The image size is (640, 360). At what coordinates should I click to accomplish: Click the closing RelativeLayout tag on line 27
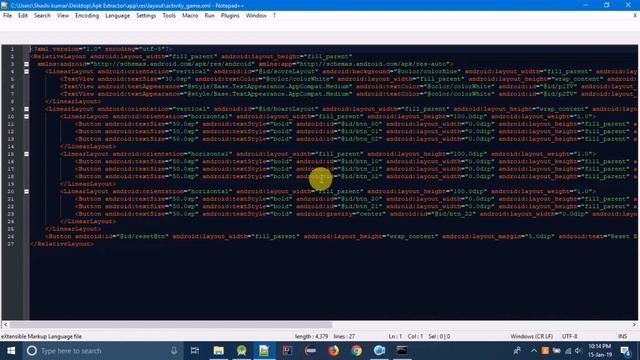pyautogui.click(x=62, y=244)
